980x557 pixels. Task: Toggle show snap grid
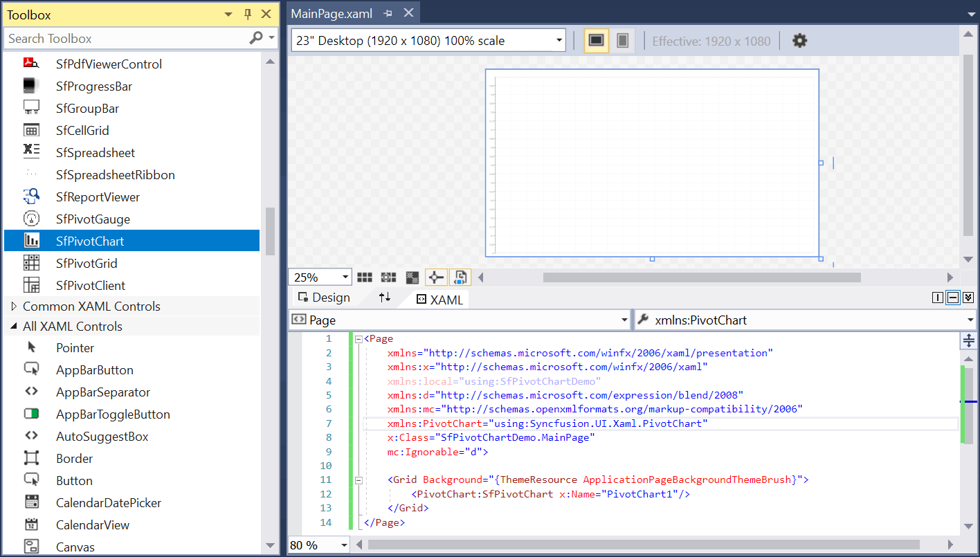[x=365, y=277]
